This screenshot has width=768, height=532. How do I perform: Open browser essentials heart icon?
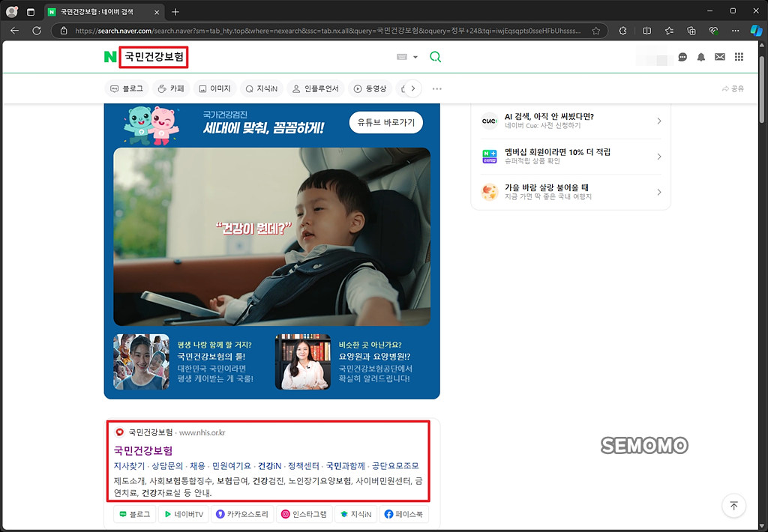coord(713,30)
